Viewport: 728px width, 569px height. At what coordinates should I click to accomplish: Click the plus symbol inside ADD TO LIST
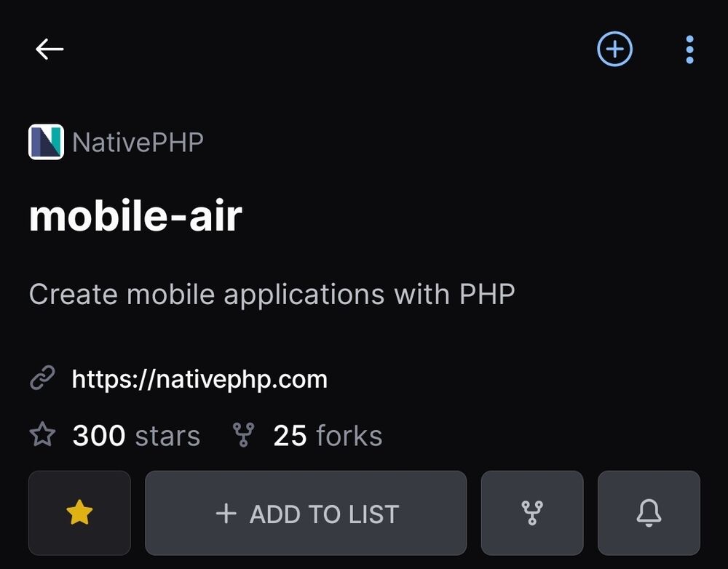(x=226, y=514)
